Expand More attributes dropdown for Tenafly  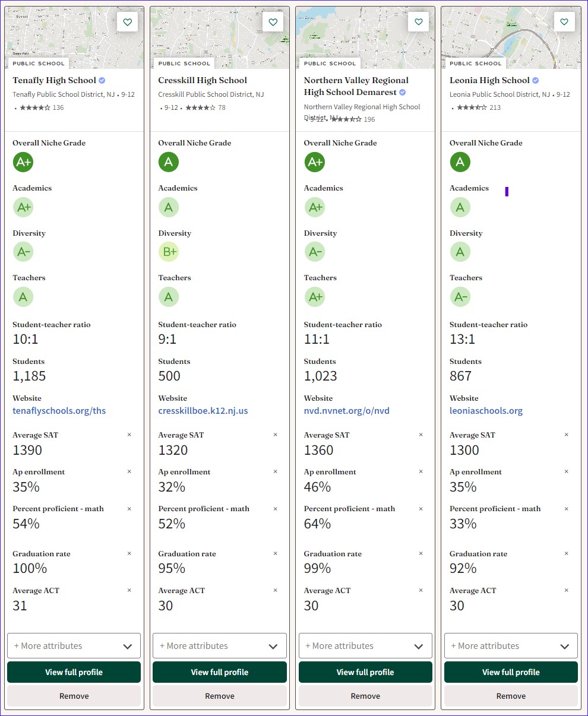[74, 646]
